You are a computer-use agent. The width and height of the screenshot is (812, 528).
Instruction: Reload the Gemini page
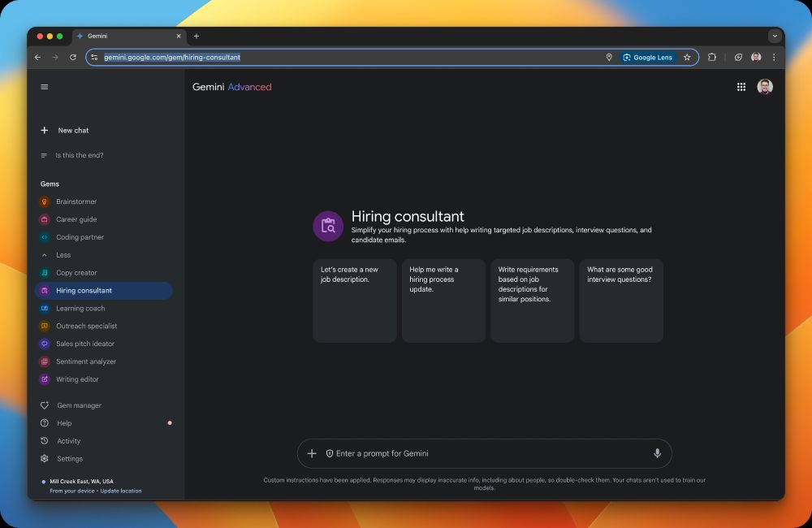coord(73,58)
